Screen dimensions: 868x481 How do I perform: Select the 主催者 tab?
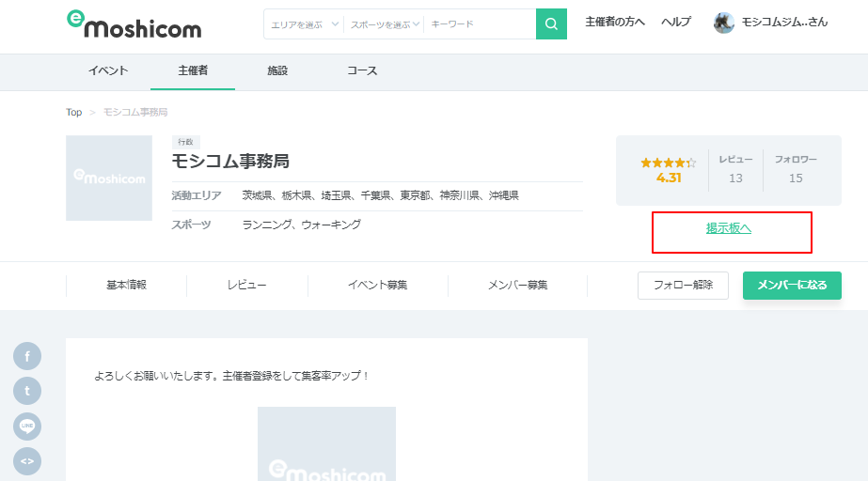(x=193, y=70)
